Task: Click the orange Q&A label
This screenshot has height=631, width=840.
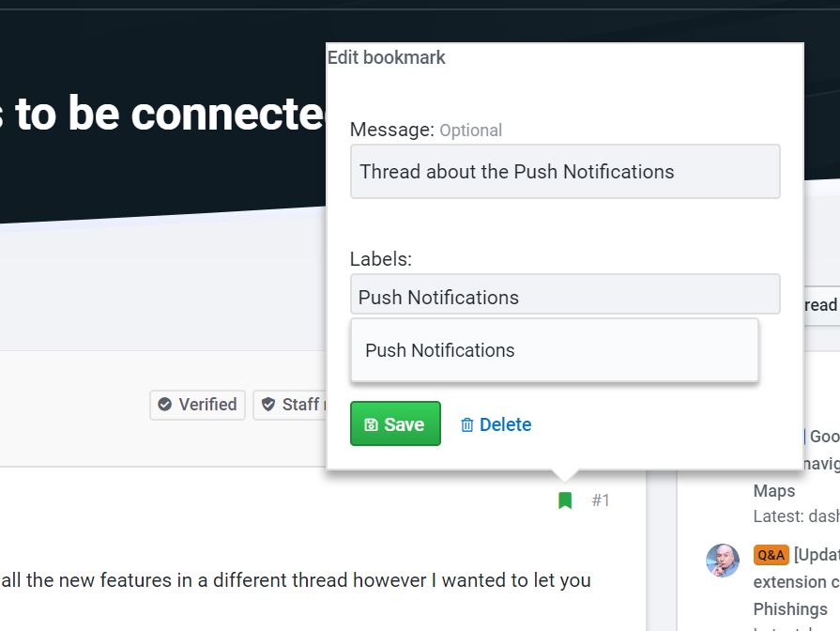Action: [771, 554]
